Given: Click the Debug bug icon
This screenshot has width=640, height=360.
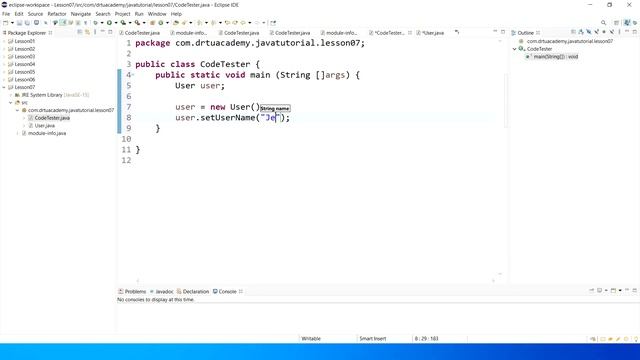Looking at the screenshot, I should coord(95,23).
